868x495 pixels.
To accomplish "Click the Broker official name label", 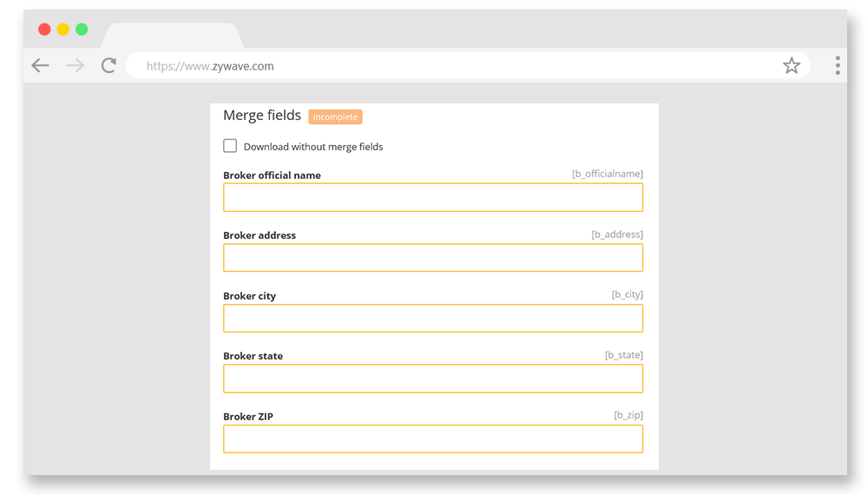I will (272, 175).
